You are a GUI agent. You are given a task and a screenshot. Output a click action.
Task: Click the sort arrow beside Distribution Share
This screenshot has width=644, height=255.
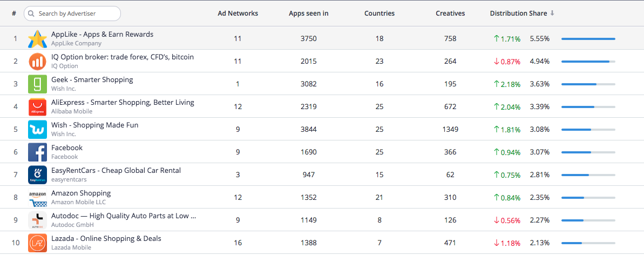point(552,14)
